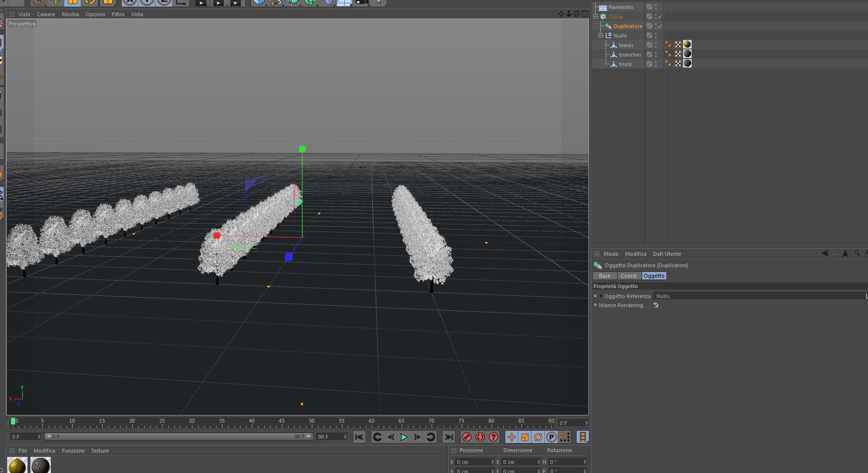This screenshot has width=868, height=473.
Task: Toggle rotation keyframe recording
Action: click(x=538, y=437)
